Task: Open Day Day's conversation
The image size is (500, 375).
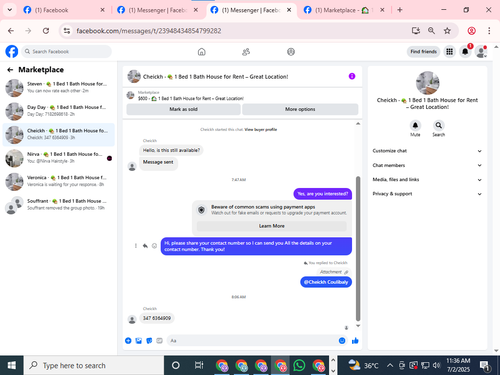Action: pyautogui.click(x=59, y=111)
